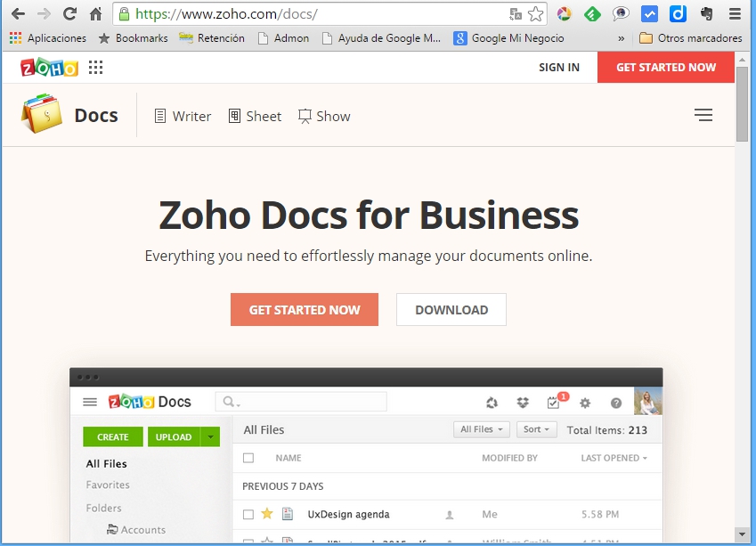Open the Zoho Docs Sheet app
Viewport: 756px width, 546px height.
coord(255,116)
